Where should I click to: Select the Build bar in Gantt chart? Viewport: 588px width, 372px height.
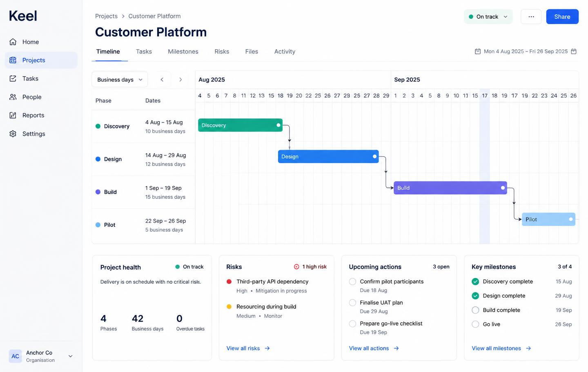(450, 188)
